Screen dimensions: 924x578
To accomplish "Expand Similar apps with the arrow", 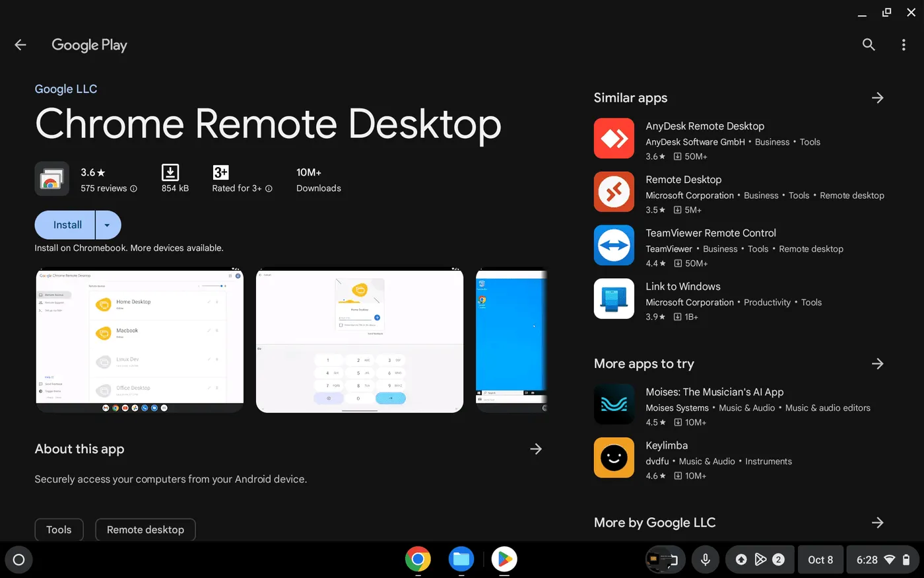I will coord(877,98).
